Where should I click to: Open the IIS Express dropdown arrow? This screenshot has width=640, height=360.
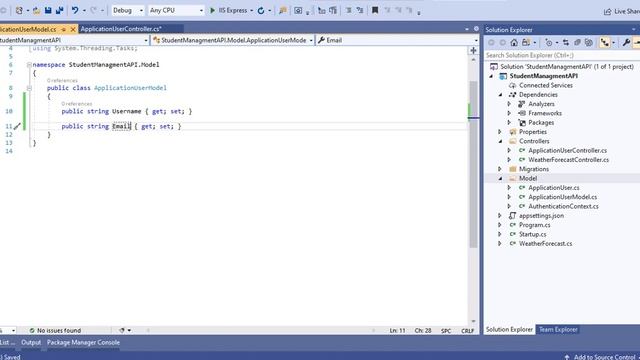click(x=251, y=11)
